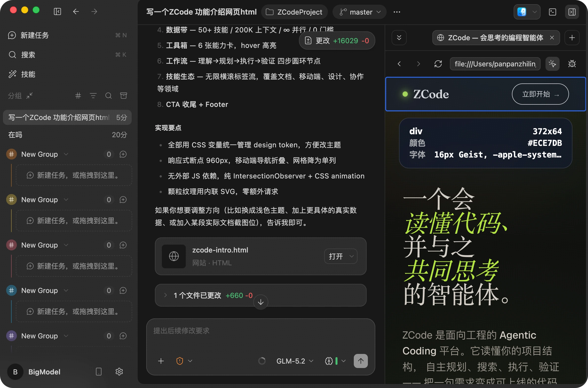Click 立即开始 button in the ZCode page
588x388 pixels.
540,94
